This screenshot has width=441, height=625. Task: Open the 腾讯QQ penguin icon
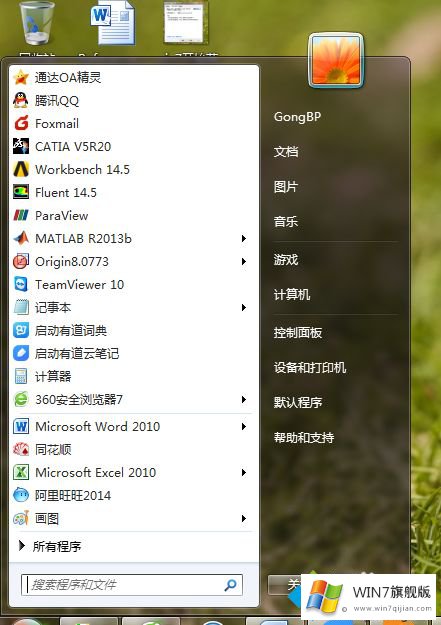(x=21, y=100)
